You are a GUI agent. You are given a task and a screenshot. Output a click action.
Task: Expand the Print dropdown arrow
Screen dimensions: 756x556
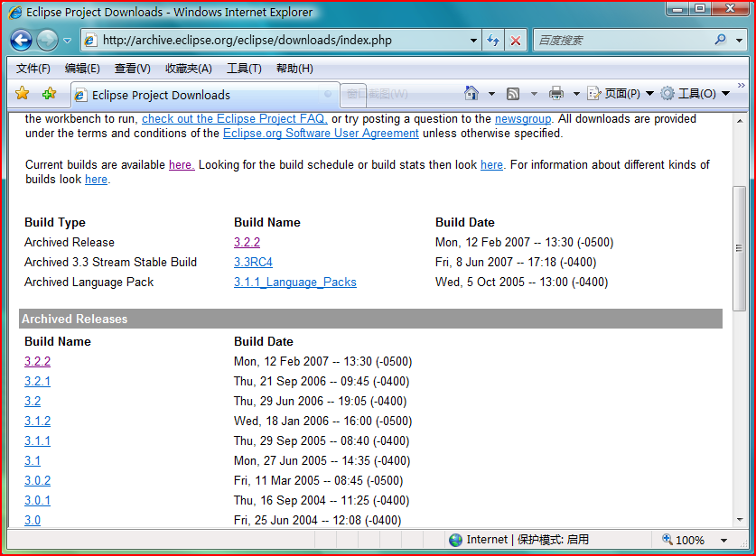click(x=576, y=94)
